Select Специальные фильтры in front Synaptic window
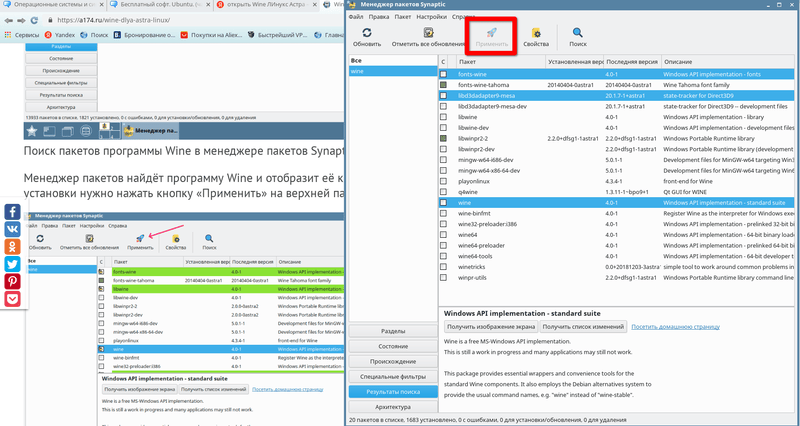The width and height of the screenshot is (800, 426). pyautogui.click(x=393, y=377)
